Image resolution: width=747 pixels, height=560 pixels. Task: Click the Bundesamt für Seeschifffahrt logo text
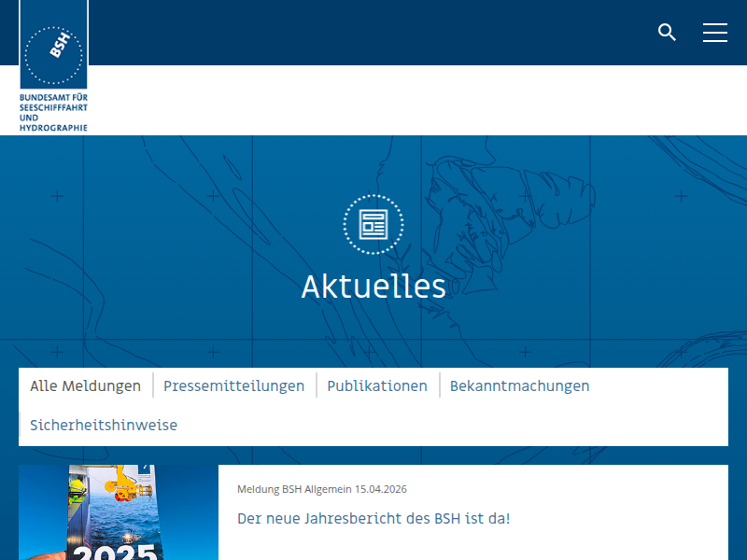click(53, 112)
